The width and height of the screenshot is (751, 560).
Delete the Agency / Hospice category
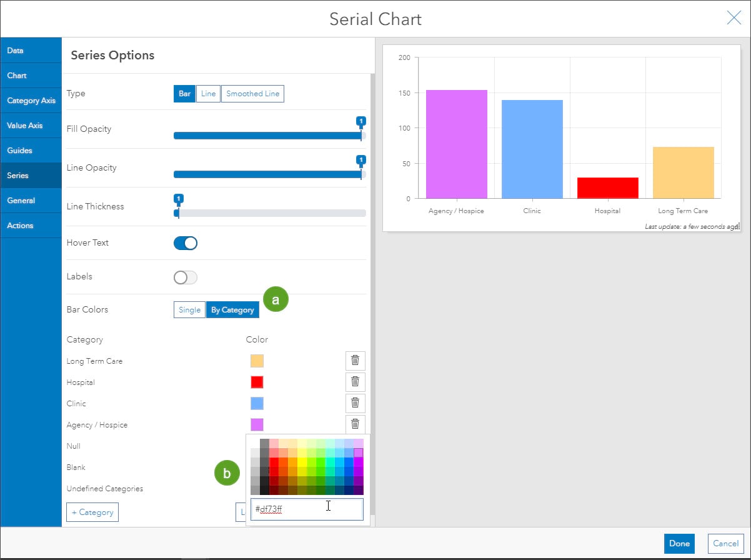(355, 424)
